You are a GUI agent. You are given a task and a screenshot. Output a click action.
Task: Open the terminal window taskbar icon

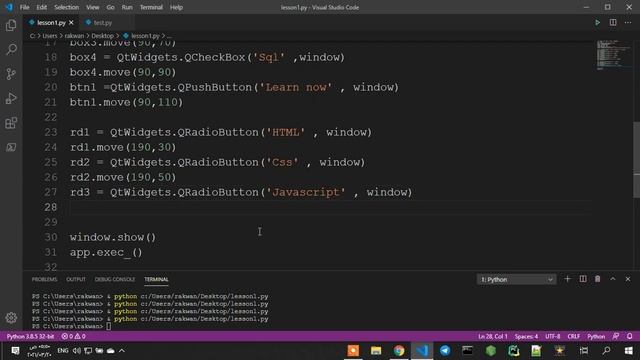[467, 351]
